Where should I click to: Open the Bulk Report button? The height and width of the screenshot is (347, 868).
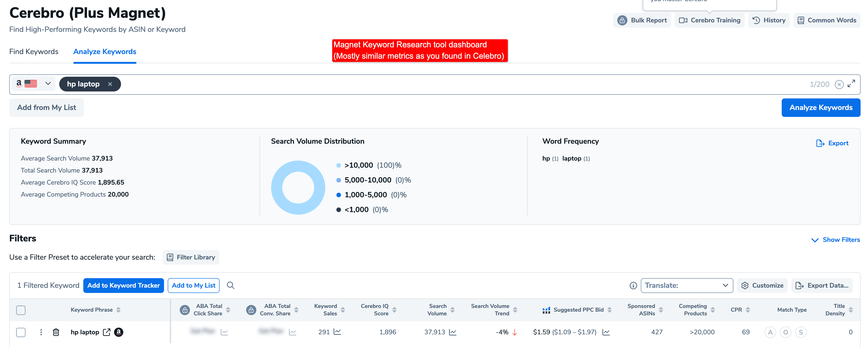point(642,20)
